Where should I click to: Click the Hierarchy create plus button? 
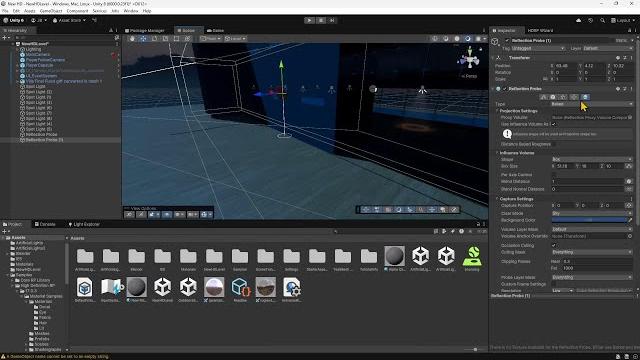pyautogui.click(x=5, y=37)
